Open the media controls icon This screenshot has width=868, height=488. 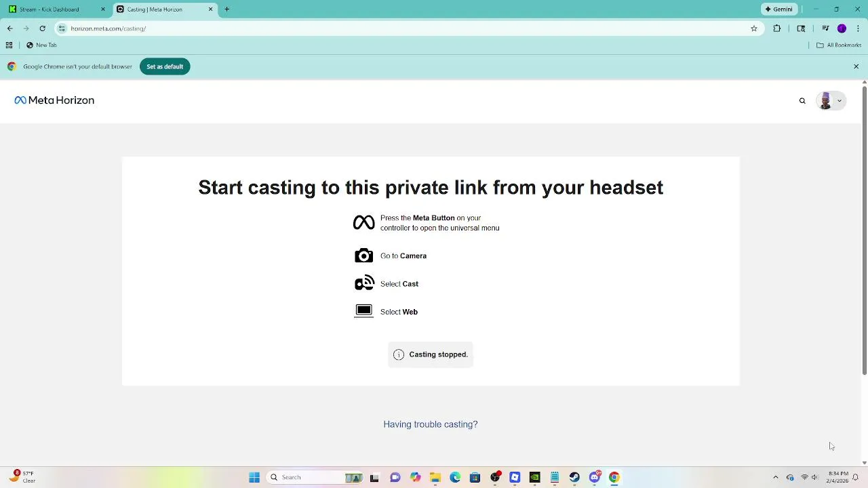(x=825, y=28)
